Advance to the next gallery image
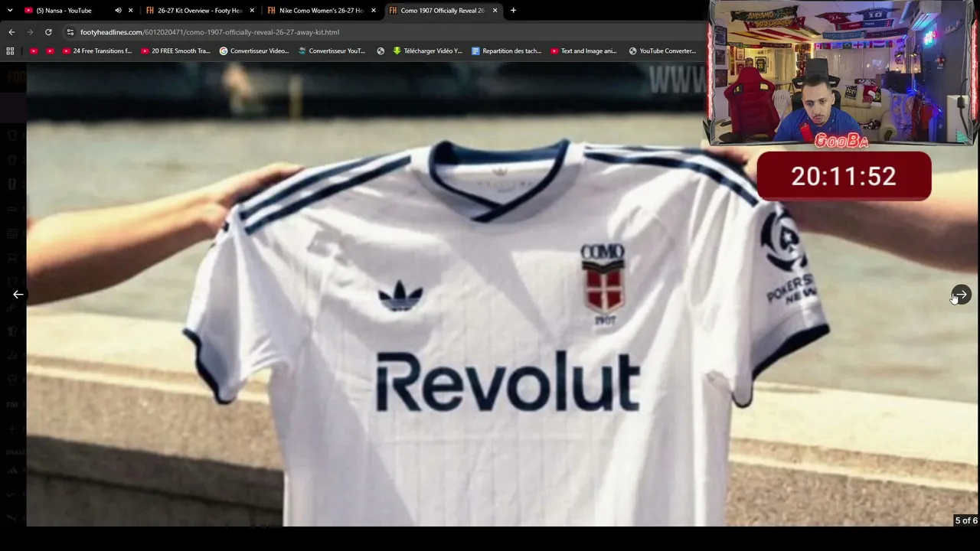The width and height of the screenshot is (980, 551). click(962, 295)
